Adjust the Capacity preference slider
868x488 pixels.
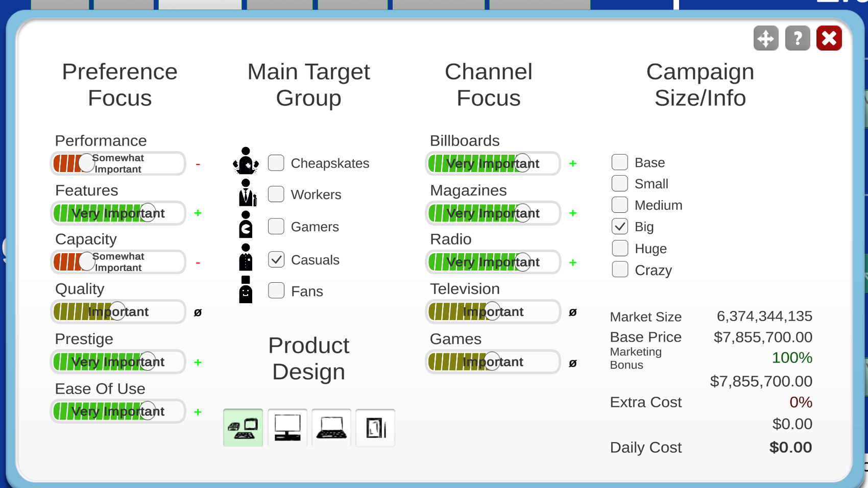[x=118, y=262]
